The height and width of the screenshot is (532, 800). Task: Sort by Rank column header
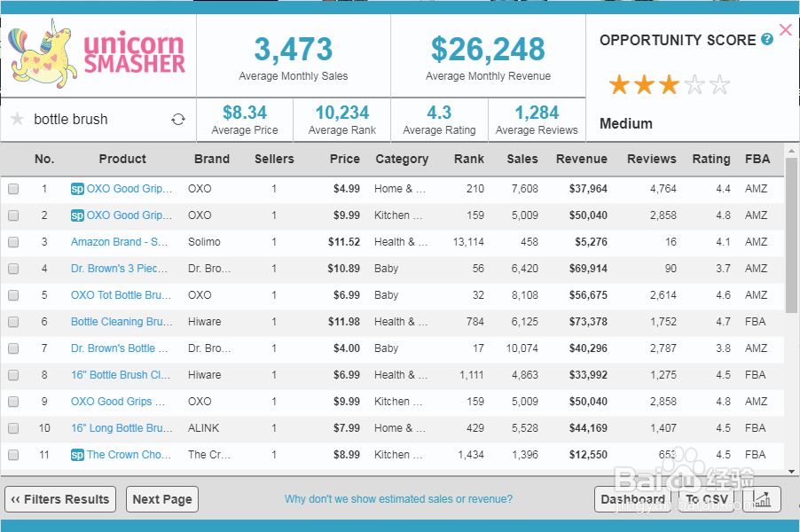tap(469, 159)
